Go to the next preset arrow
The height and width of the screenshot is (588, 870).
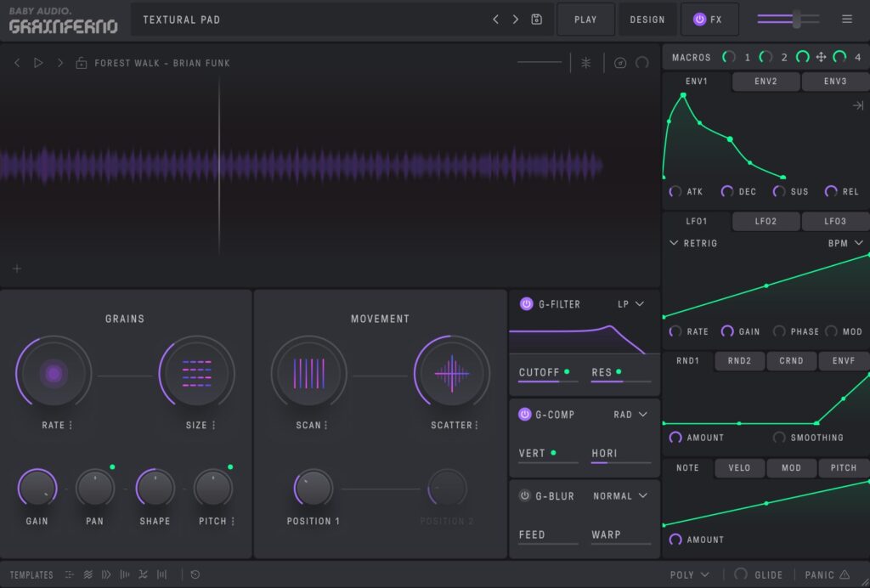click(515, 20)
